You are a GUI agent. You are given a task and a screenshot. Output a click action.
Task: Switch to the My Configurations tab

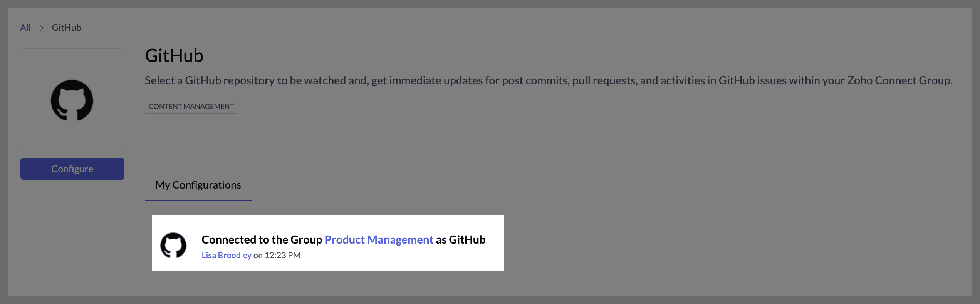coord(198,185)
